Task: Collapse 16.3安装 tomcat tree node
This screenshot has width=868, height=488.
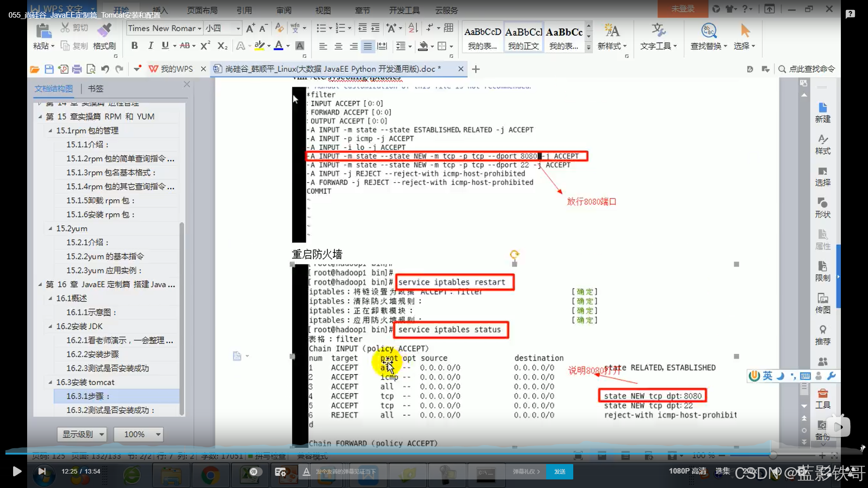Action: (x=50, y=382)
